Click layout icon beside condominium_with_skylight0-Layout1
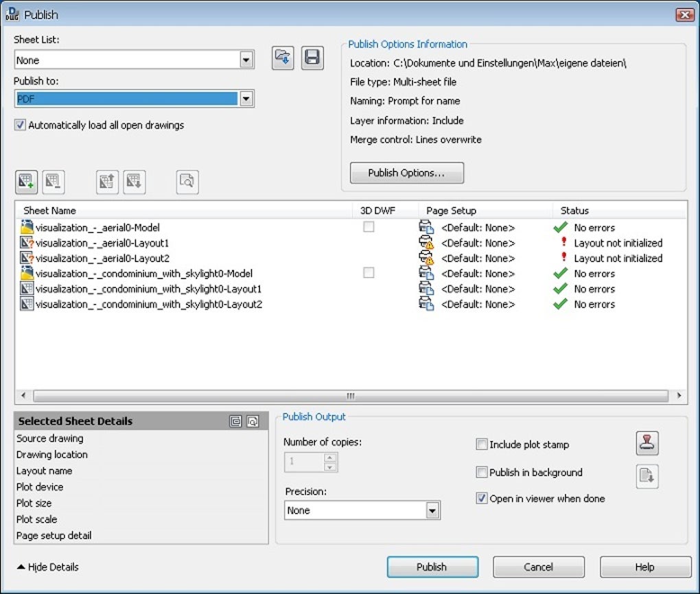The height and width of the screenshot is (594, 700). [27, 289]
